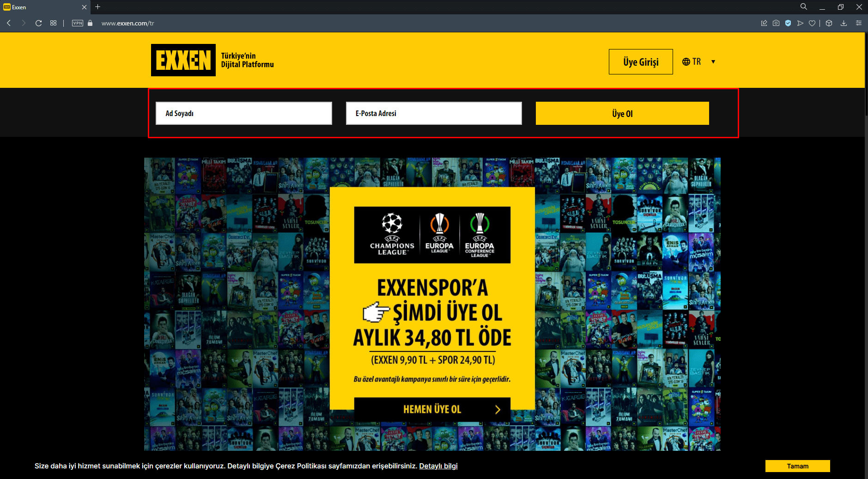
Task: Click the UEFA Europa League logo
Action: 439,233
